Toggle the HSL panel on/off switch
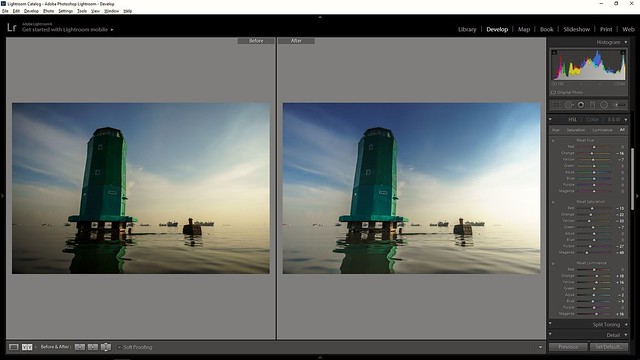The image size is (640, 360). click(x=550, y=119)
